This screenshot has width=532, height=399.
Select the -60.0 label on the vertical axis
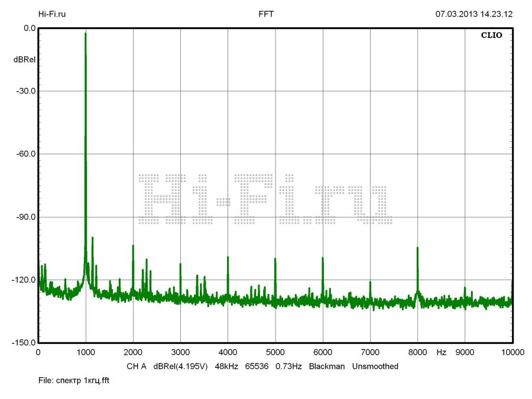click(x=24, y=154)
